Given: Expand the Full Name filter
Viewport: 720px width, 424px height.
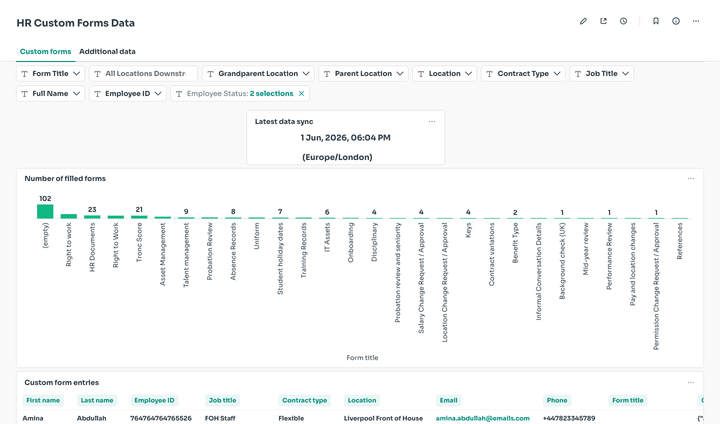Looking at the screenshot, I should pyautogui.click(x=51, y=94).
